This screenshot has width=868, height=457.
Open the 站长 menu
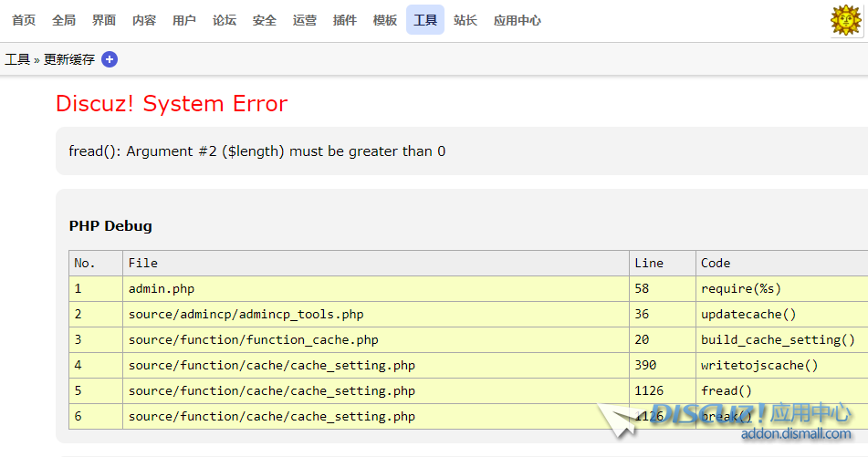point(465,20)
